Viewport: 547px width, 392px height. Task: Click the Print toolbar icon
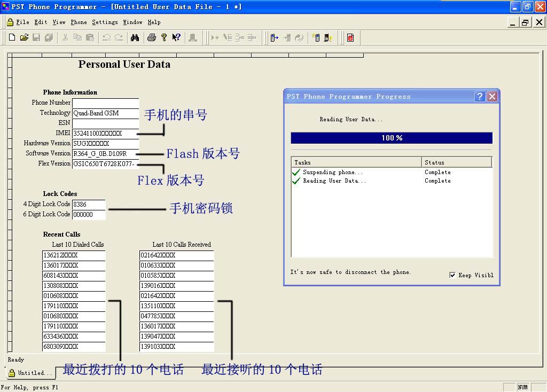pos(152,37)
